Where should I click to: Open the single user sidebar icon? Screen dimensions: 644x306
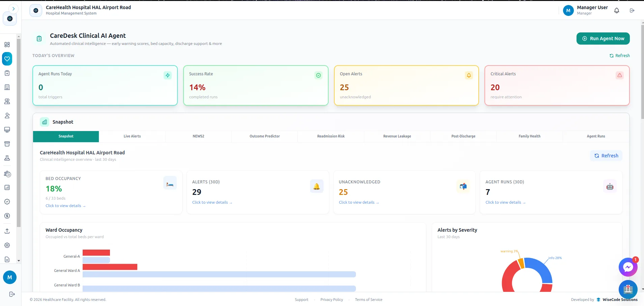[x=7, y=116]
